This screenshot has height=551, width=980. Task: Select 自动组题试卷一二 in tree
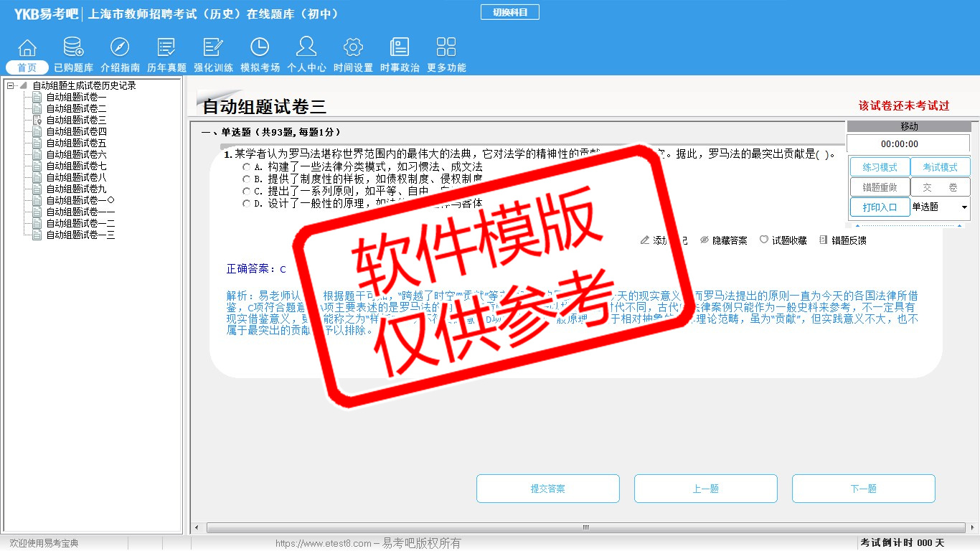tap(80, 223)
